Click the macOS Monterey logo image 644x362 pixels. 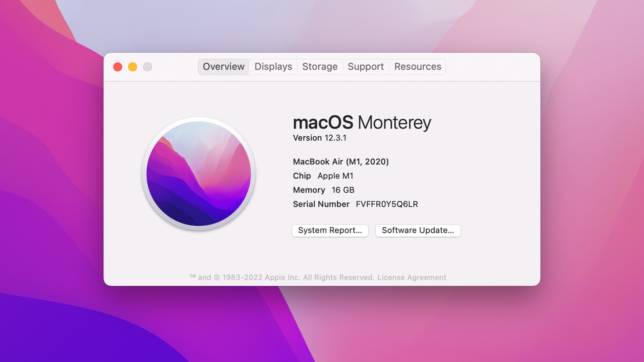pos(199,173)
